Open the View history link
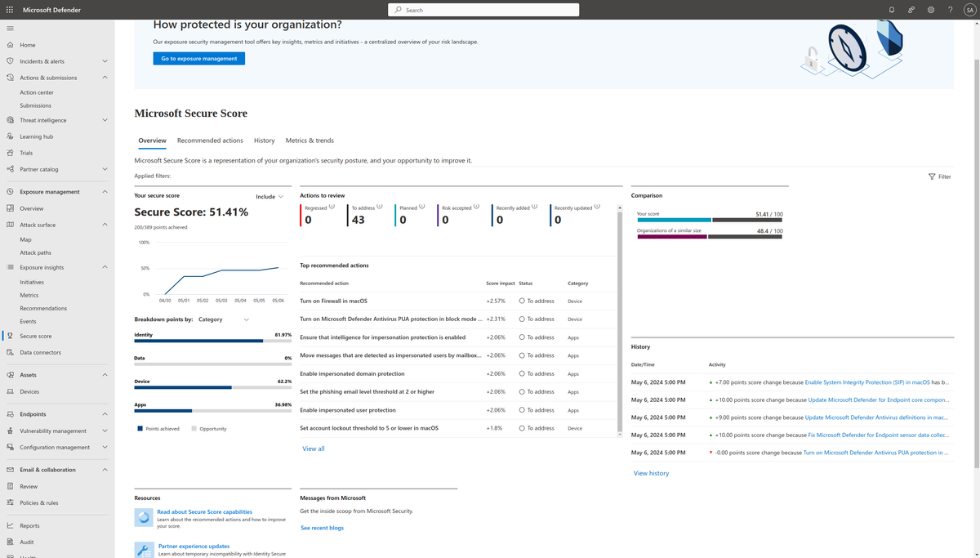Image resolution: width=980 pixels, height=558 pixels. coord(651,472)
